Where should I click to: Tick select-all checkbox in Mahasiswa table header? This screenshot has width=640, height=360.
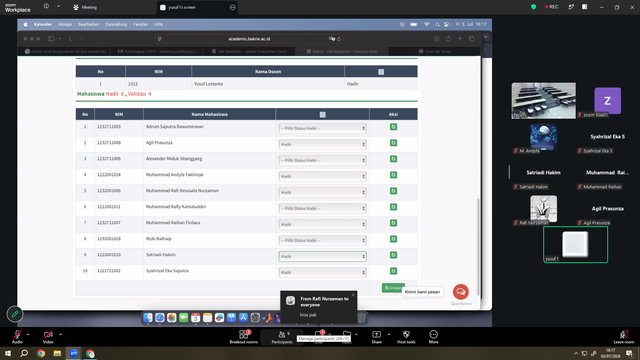322,115
